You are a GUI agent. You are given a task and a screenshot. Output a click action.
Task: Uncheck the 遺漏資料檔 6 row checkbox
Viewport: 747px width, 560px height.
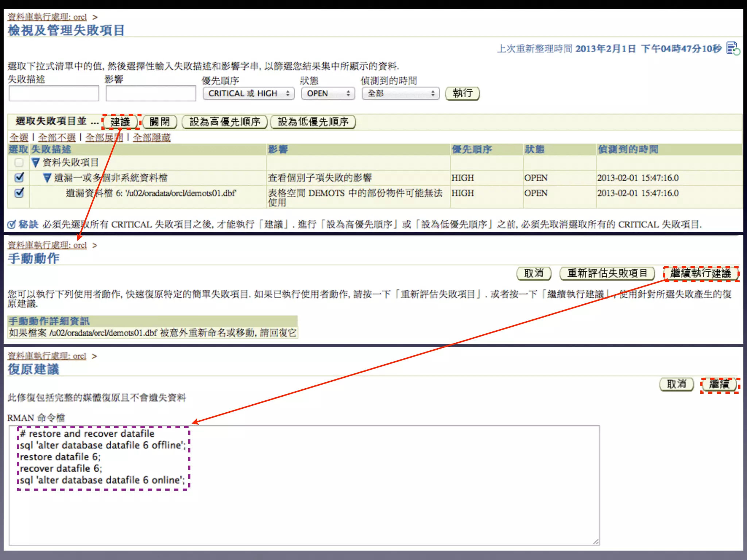pos(19,192)
